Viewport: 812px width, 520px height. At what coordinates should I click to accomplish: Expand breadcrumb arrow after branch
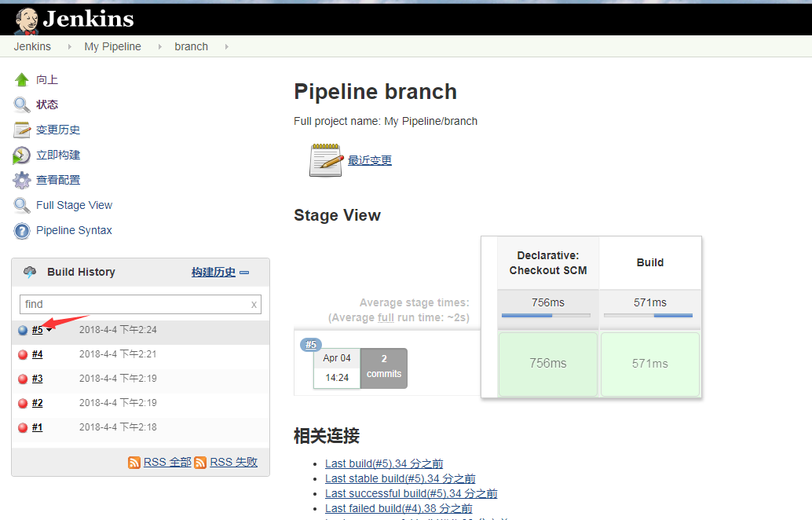(x=226, y=46)
